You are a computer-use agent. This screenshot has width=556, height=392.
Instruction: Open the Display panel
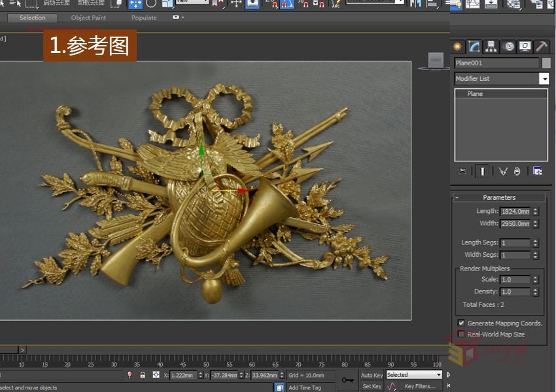[x=525, y=46]
